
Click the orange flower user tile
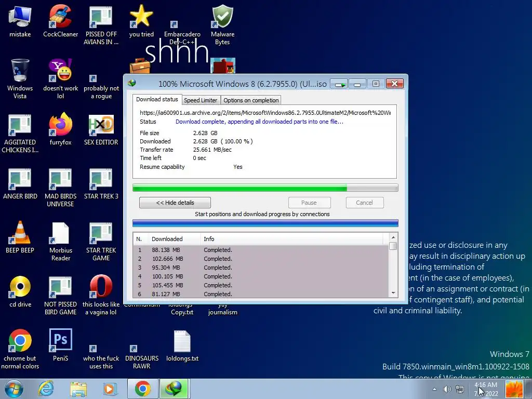pos(514,389)
